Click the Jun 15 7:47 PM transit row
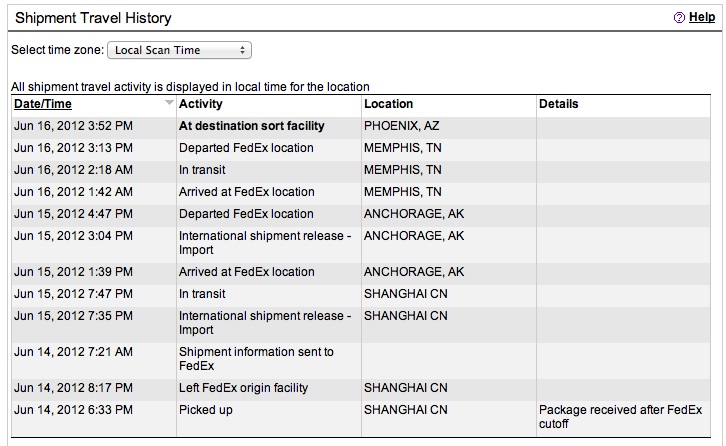Screen dimensions: 726x446 [361, 294]
